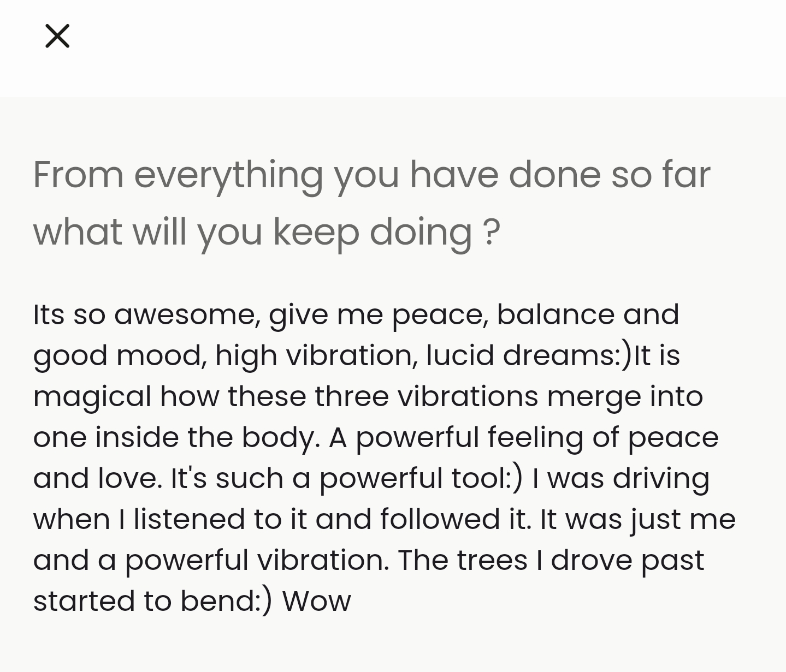This screenshot has height=672, width=786.
Task: Click the words "I was driving"
Action: [620, 478]
